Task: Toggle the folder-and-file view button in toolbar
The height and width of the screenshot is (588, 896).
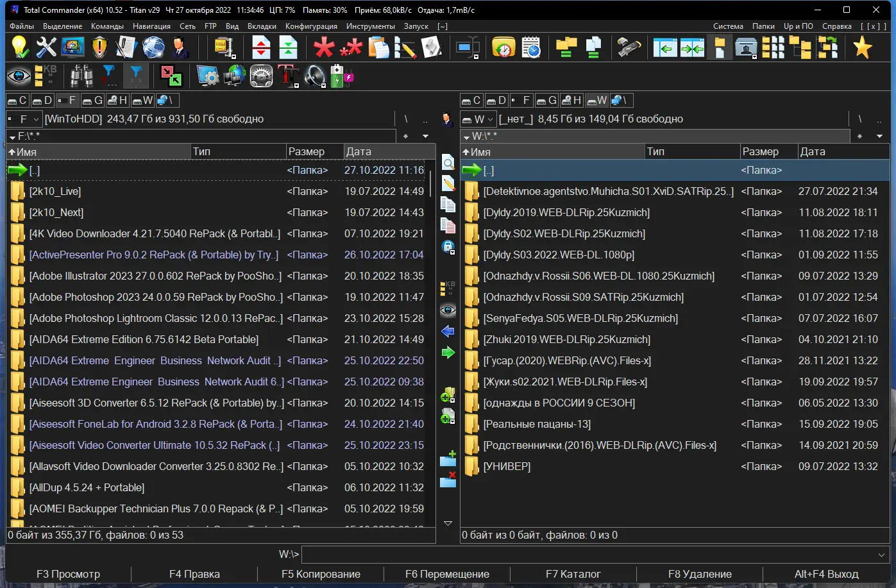Action: pos(719,48)
